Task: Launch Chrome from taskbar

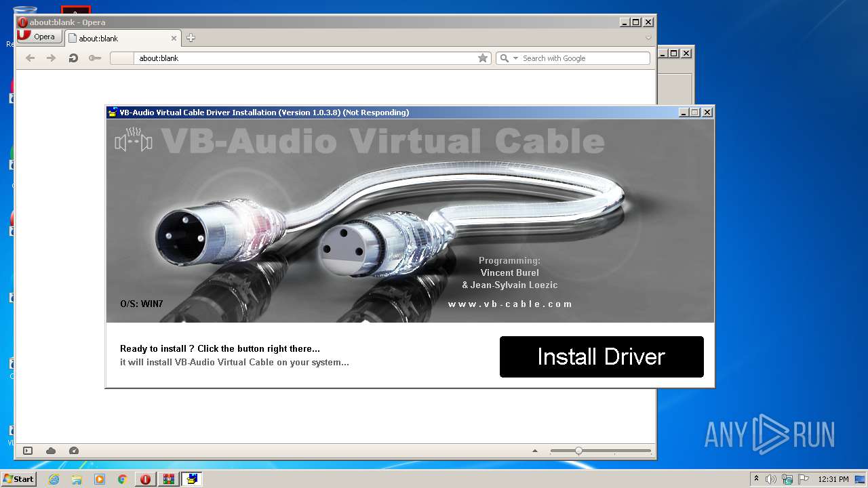Action: 122,479
